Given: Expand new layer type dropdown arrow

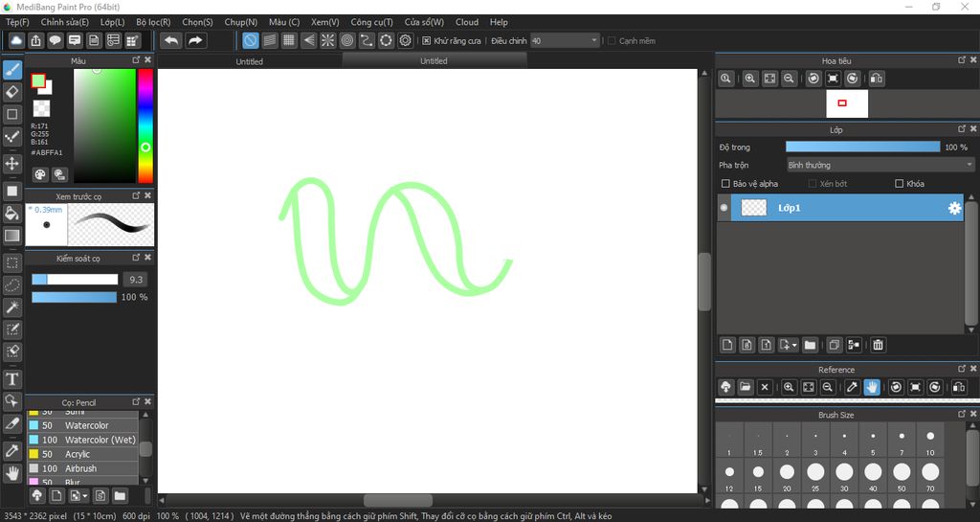Looking at the screenshot, I should (794, 345).
